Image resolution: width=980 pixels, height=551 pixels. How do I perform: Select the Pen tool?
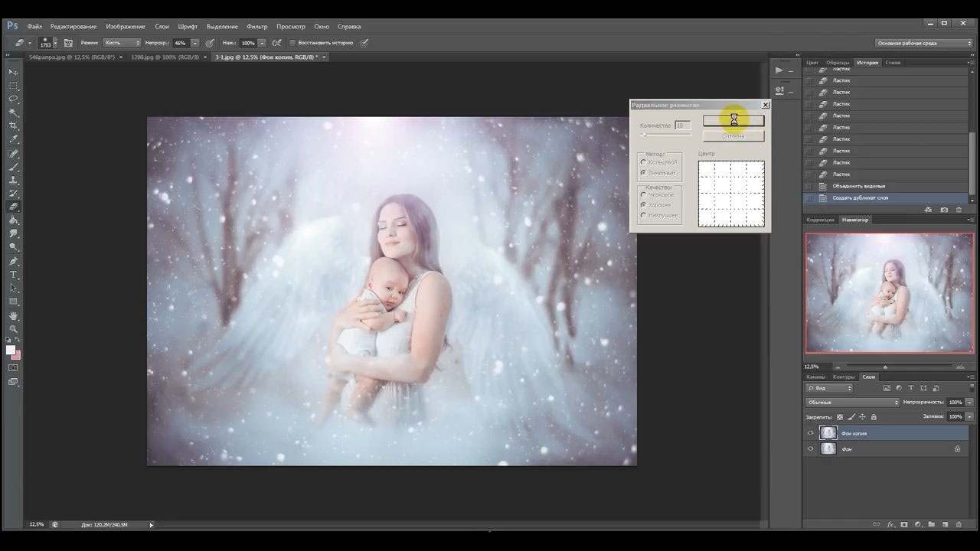(x=13, y=261)
